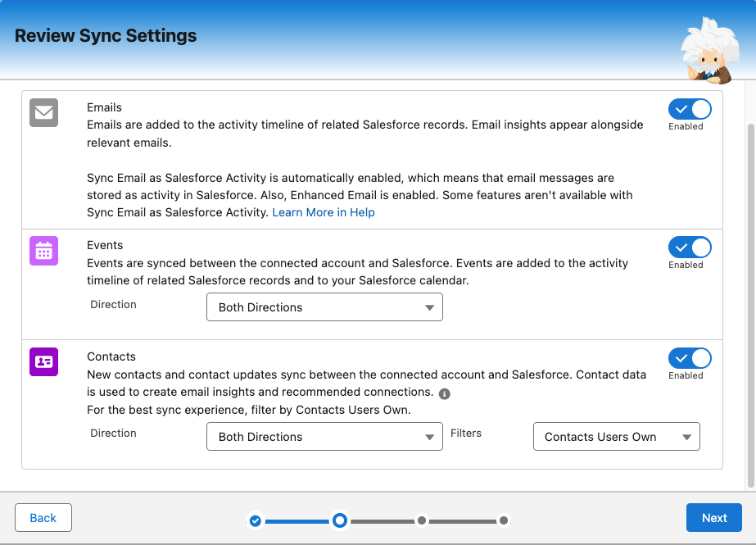Open the Contacts Users Own filter dropdown
The height and width of the screenshot is (545, 756).
pyautogui.click(x=617, y=437)
